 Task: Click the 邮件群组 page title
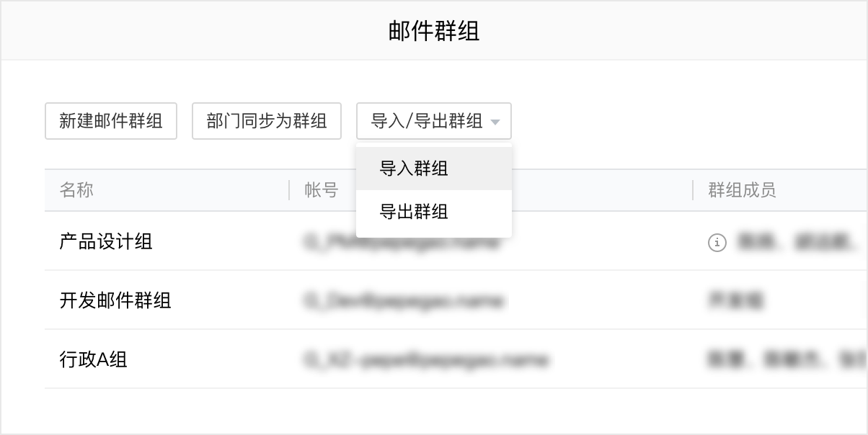[433, 30]
